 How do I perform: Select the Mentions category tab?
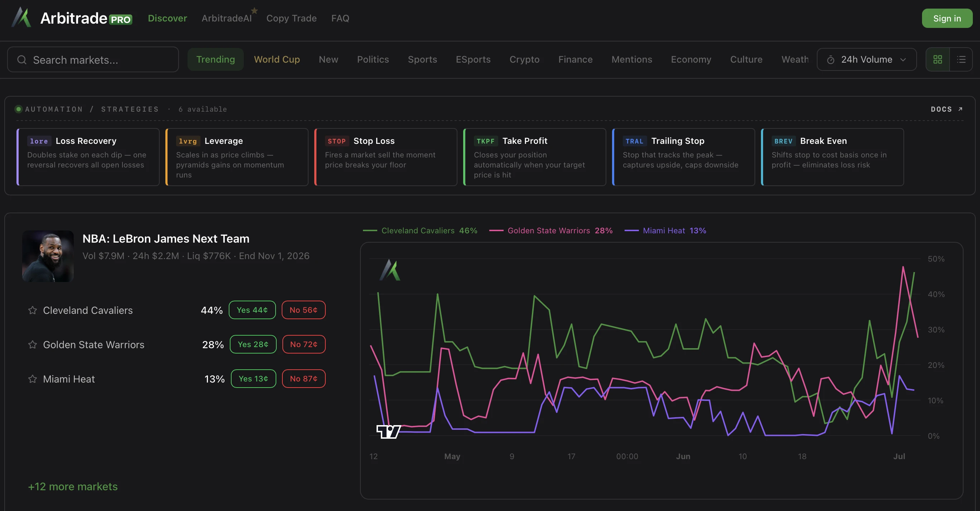631,59
